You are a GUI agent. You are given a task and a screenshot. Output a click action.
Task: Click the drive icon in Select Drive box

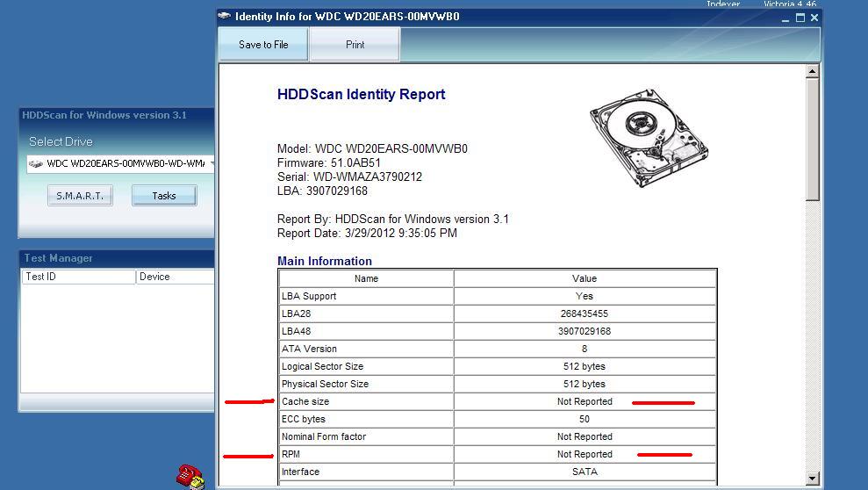pyautogui.click(x=36, y=164)
